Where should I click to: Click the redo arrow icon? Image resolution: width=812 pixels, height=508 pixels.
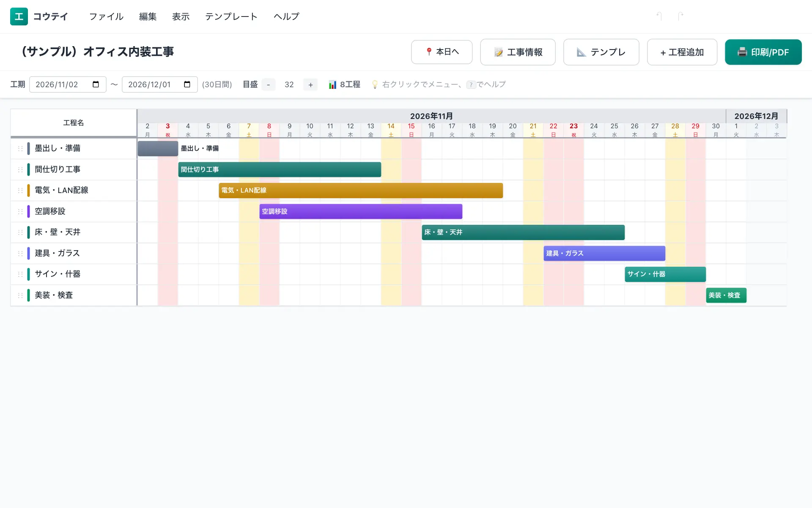coord(680,16)
